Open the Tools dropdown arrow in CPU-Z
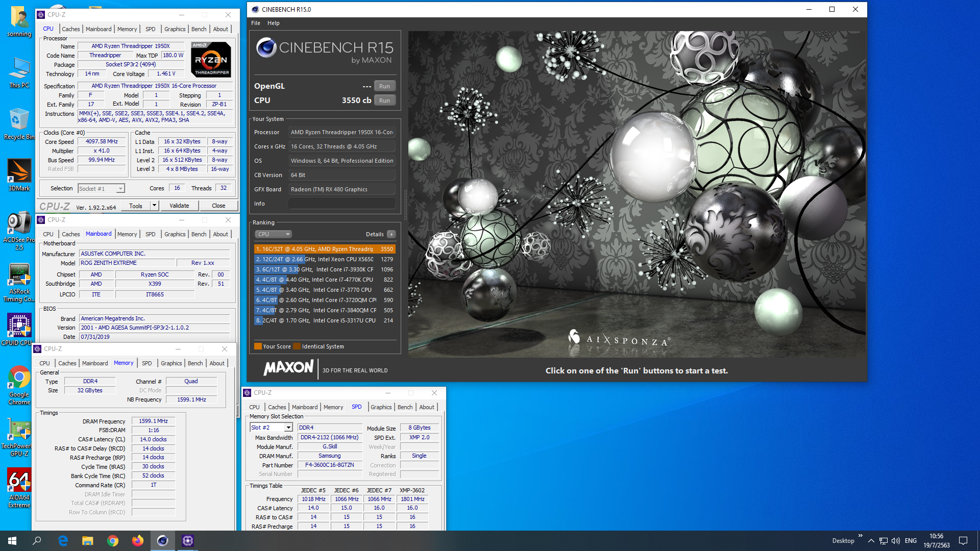This screenshot has width=980, height=551. (x=154, y=206)
